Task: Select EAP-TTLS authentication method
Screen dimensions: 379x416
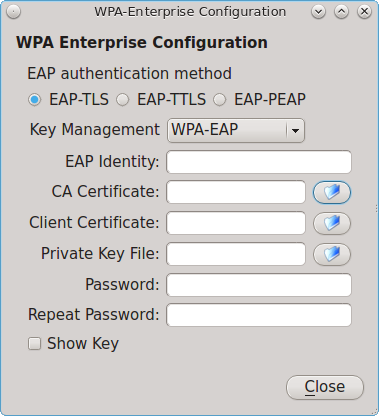Action: pyautogui.click(x=122, y=100)
